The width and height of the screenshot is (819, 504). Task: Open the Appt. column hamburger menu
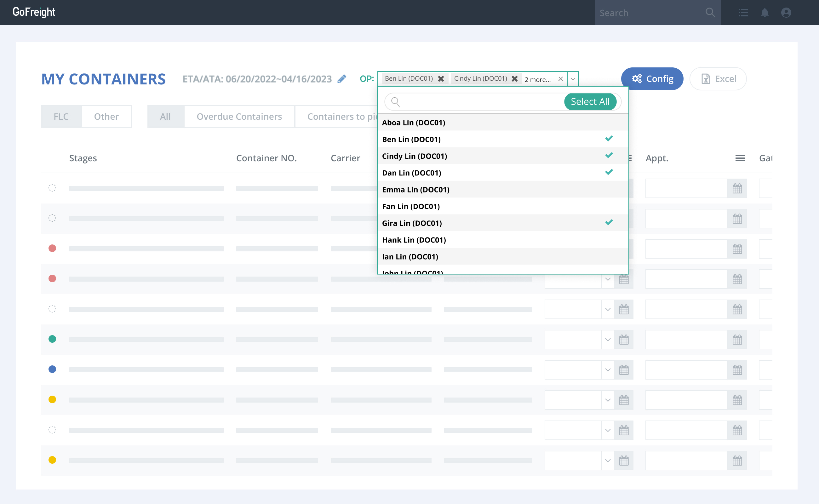click(x=740, y=158)
